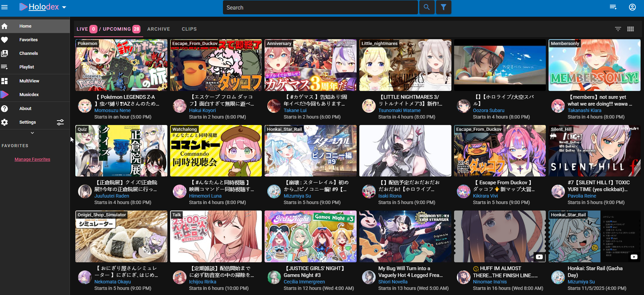
Task: Click the Silent_Hill topic tag
Action: pos(561,129)
